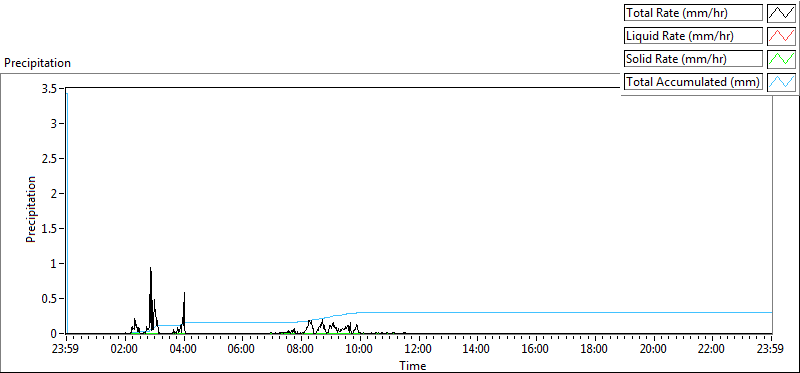Select the Total Accumulated (mm) legend label
Image resolution: width=800 pixels, height=373 pixels.
(693, 82)
